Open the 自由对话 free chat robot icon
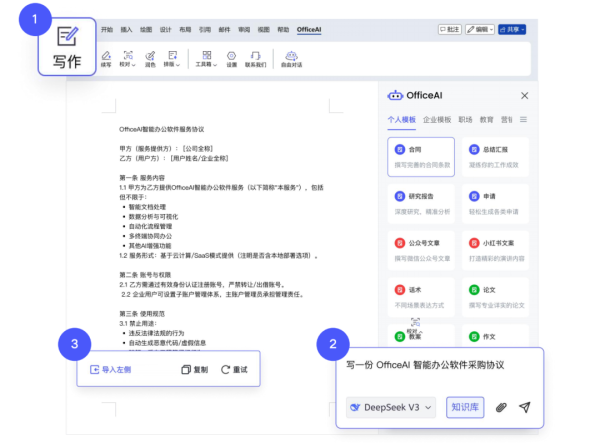 pyautogui.click(x=292, y=59)
